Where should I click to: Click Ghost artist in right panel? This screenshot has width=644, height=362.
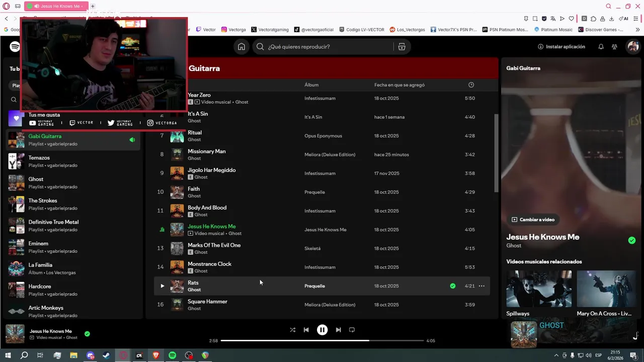(514, 246)
